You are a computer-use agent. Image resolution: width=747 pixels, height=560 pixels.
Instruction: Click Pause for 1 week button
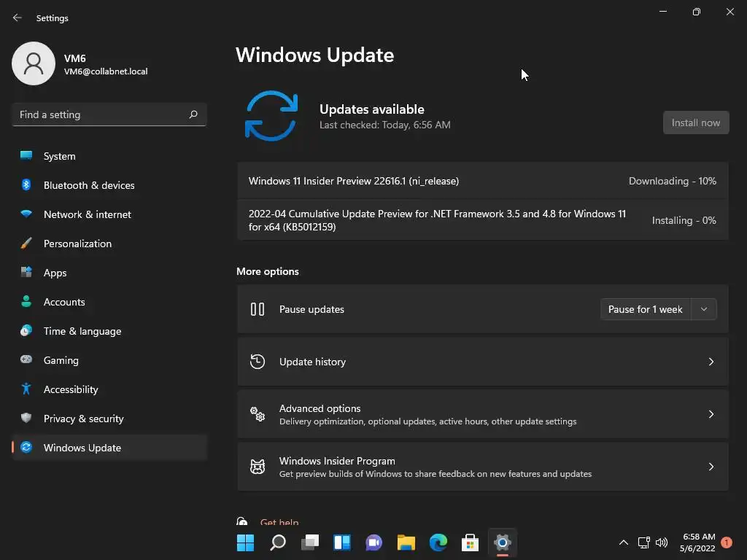pos(645,309)
